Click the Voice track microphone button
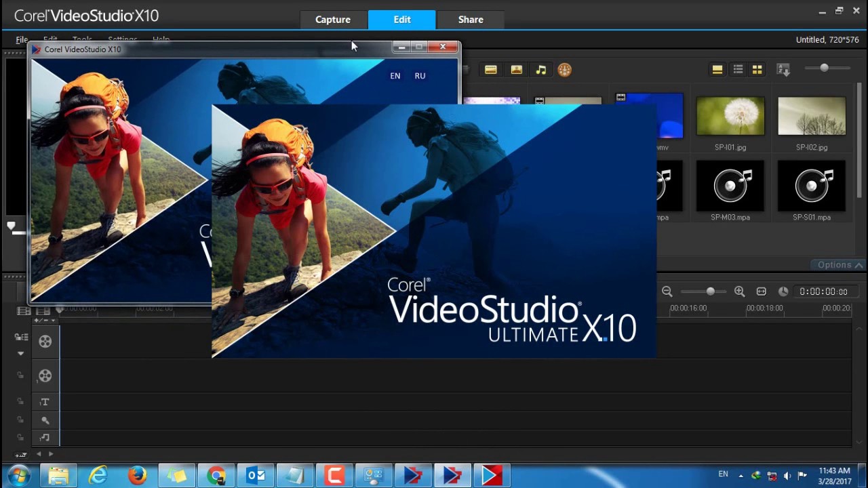The width and height of the screenshot is (868, 488). tap(45, 420)
